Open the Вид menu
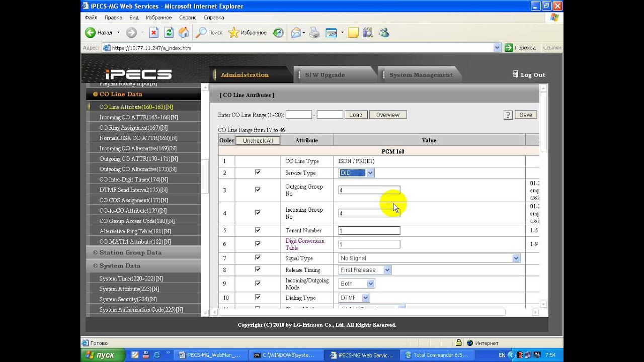644x362 pixels. [x=134, y=17]
